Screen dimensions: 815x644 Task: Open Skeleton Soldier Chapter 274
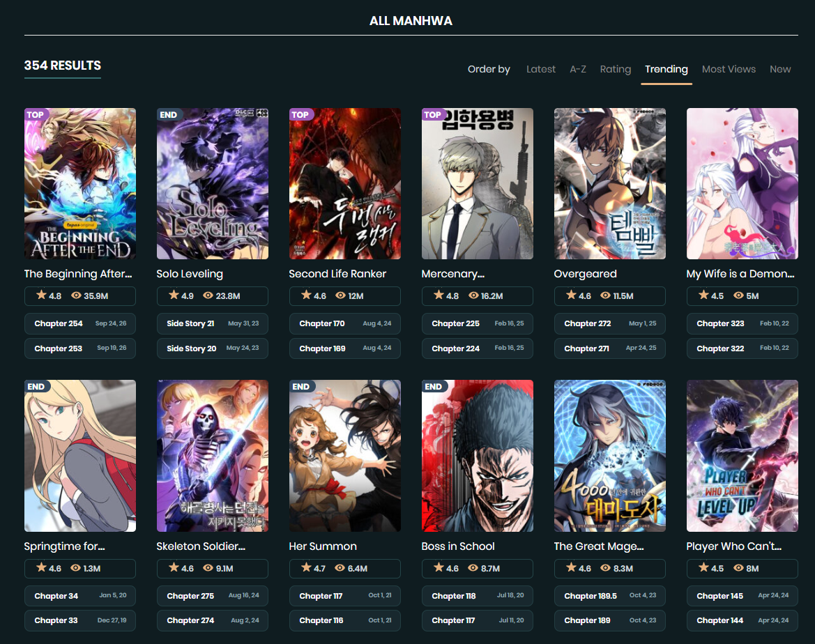[x=213, y=620]
